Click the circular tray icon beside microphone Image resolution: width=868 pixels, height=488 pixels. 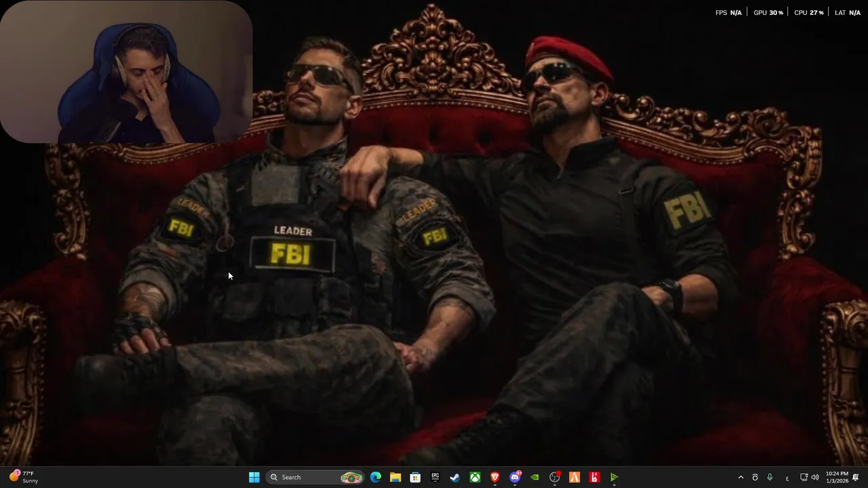pyautogui.click(x=755, y=477)
